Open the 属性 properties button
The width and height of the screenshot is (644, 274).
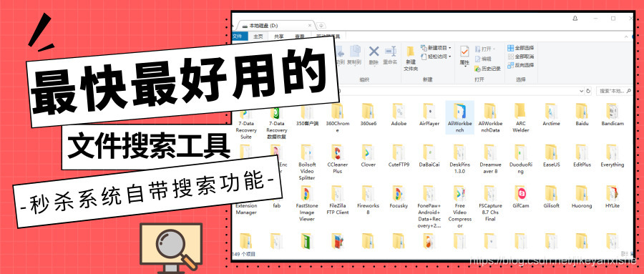[464, 56]
